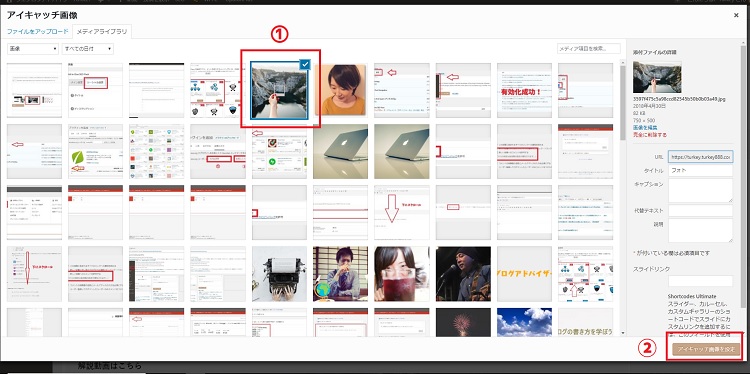Select the man with globe photo thumbnail

click(x=341, y=274)
